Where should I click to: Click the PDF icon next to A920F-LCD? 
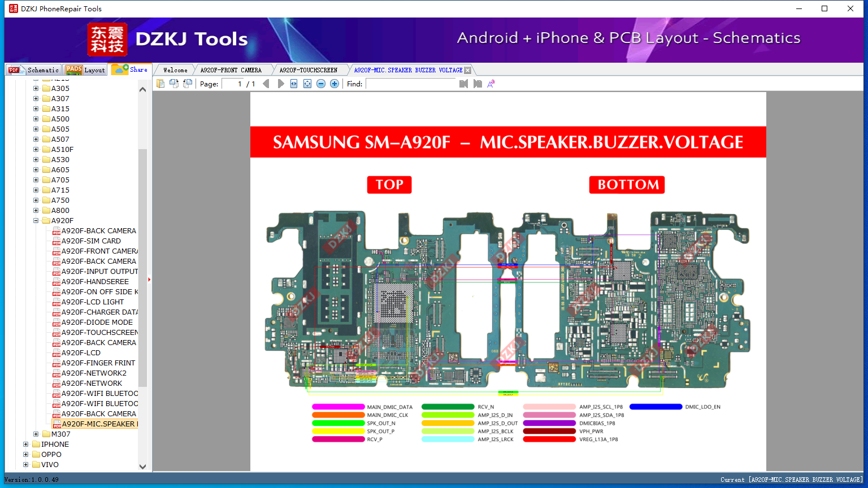pyautogui.click(x=57, y=353)
